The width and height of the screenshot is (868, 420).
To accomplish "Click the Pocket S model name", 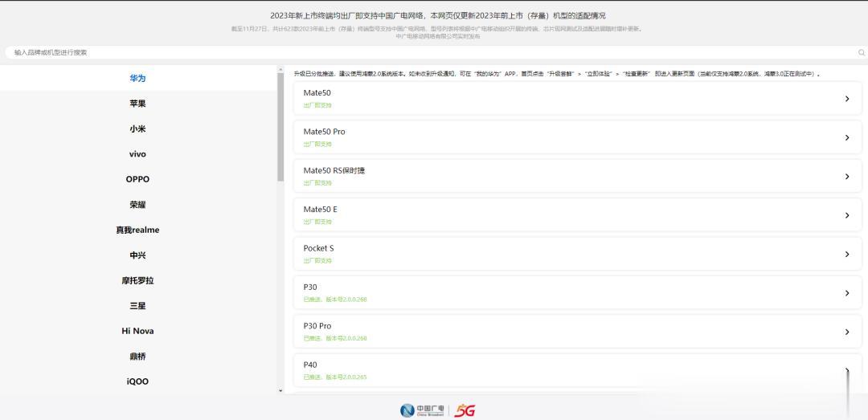I will pyautogui.click(x=319, y=248).
